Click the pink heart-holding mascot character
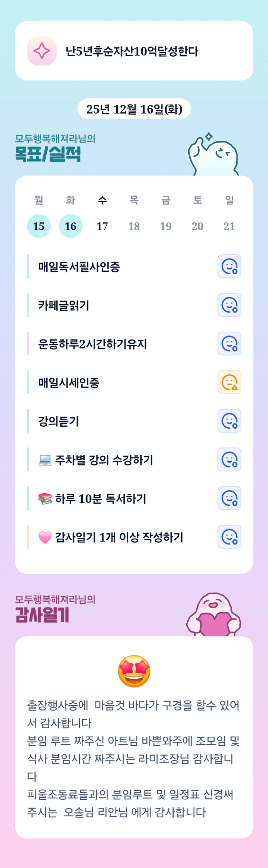Viewport: 268px width, 868px height. [214, 615]
